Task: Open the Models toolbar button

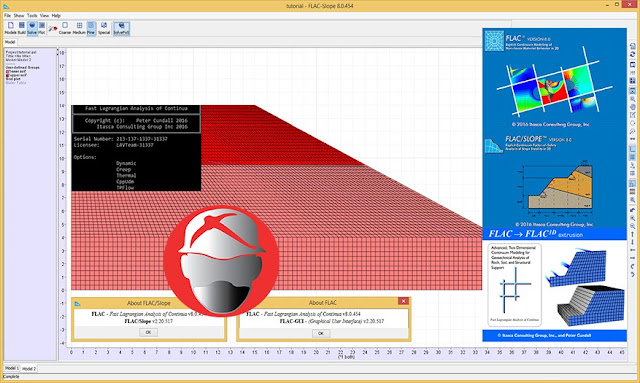Action: pos(11,28)
